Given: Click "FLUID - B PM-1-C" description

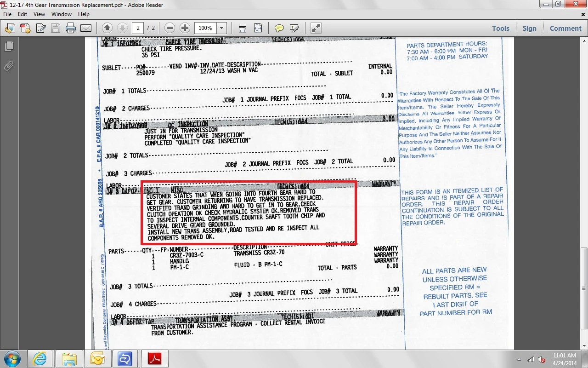Looking at the screenshot, I should [258, 264].
